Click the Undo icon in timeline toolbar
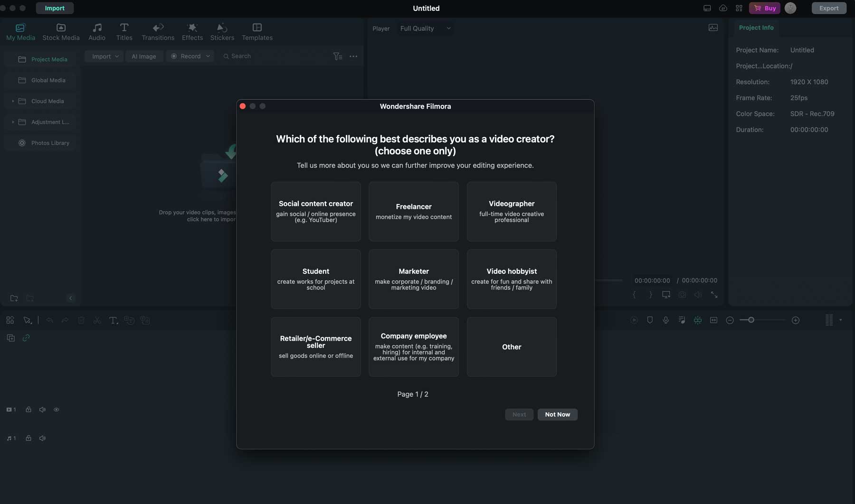Image resolution: width=855 pixels, height=504 pixels. coord(49,320)
